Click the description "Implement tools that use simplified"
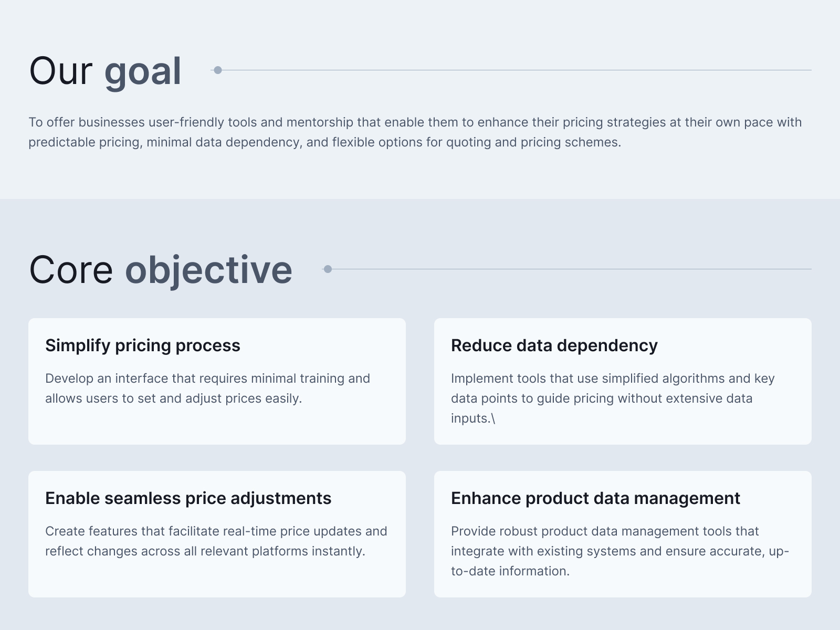Screen dimensions: 840x630 [612, 398]
